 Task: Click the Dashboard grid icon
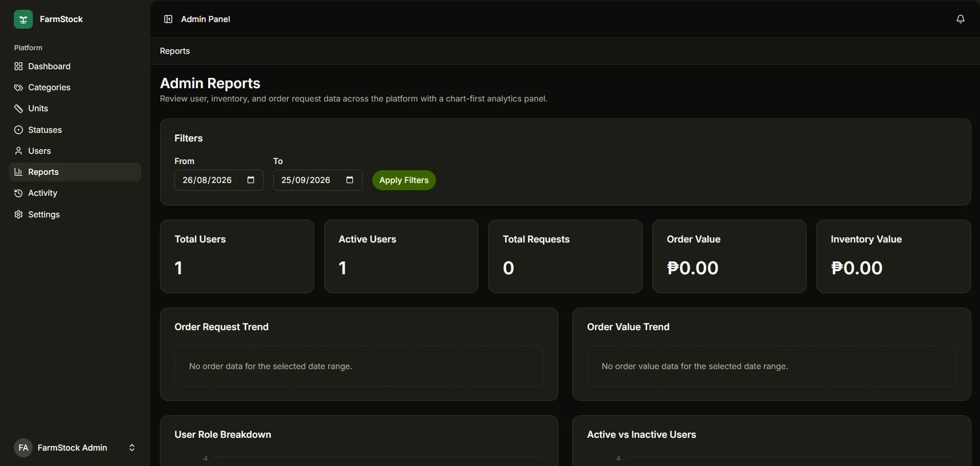pos(18,66)
